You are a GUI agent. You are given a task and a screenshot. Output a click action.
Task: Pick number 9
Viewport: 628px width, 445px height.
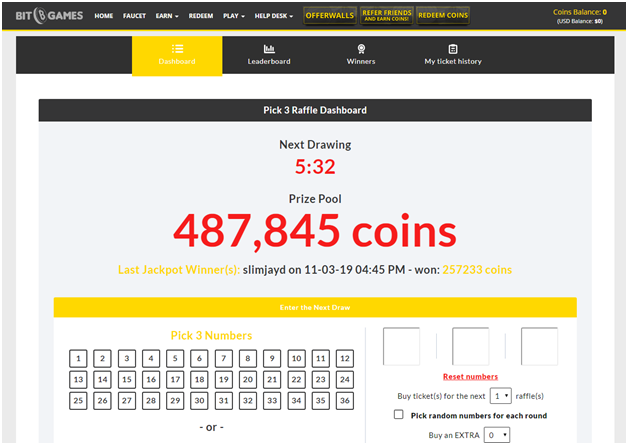pos(272,358)
